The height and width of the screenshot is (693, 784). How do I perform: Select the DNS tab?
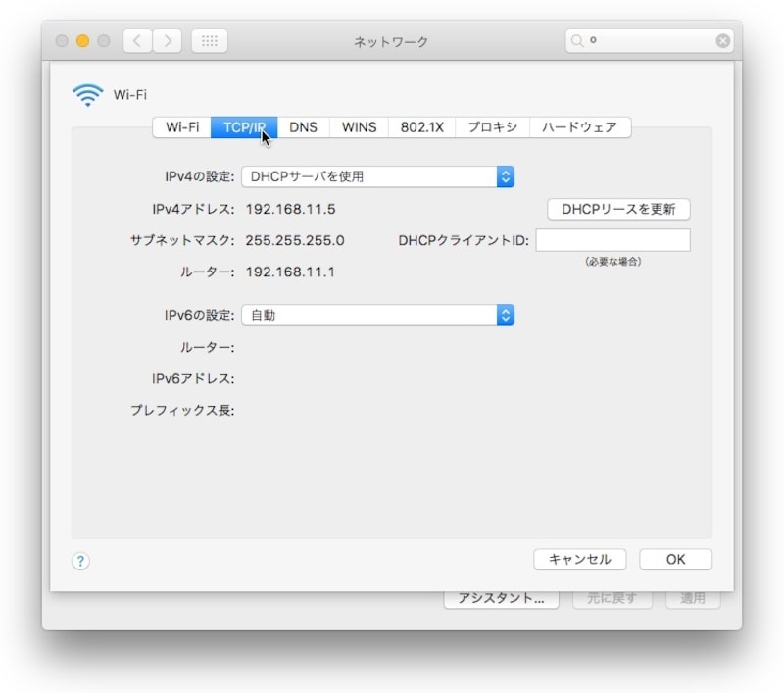pos(303,127)
